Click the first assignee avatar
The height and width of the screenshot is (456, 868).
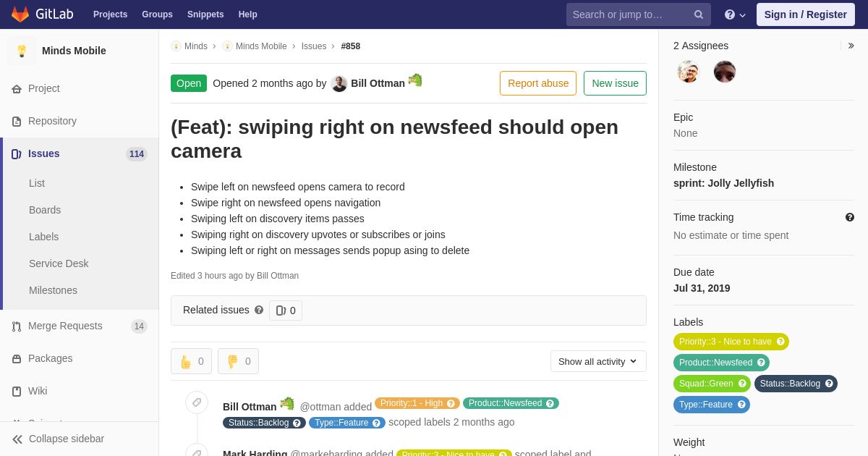coord(689,72)
